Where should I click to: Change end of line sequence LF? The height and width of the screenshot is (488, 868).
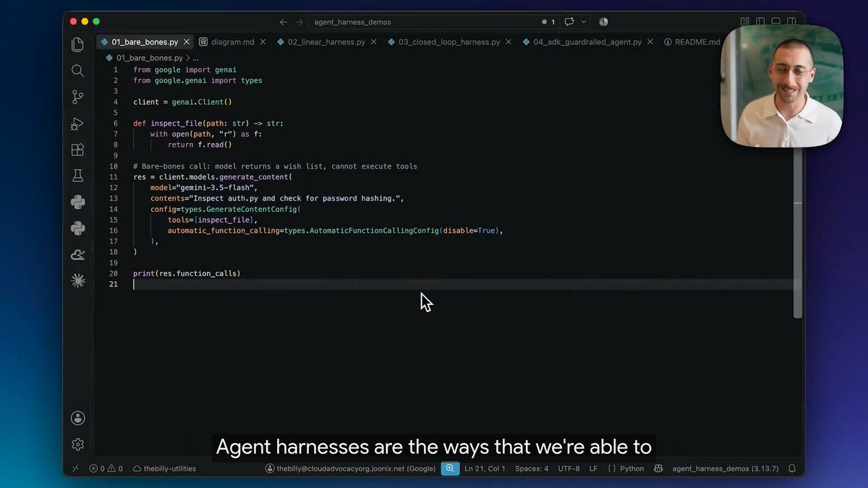[x=593, y=468]
